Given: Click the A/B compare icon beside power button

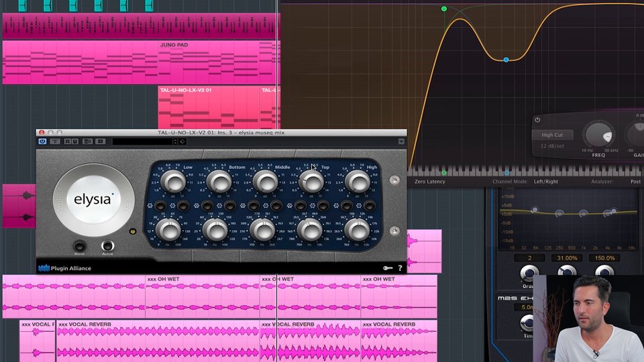Looking at the screenshot, I should coord(54,141).
